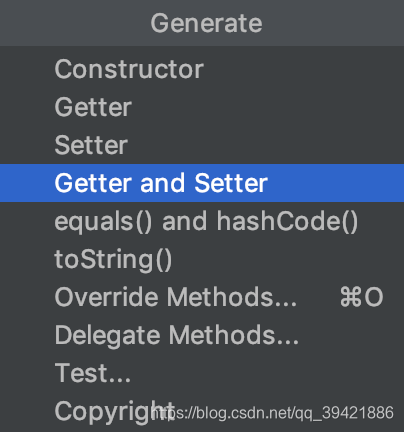404x432 pixels.
Task: Select the toString() menu entry
Action: tap(202, 259)
